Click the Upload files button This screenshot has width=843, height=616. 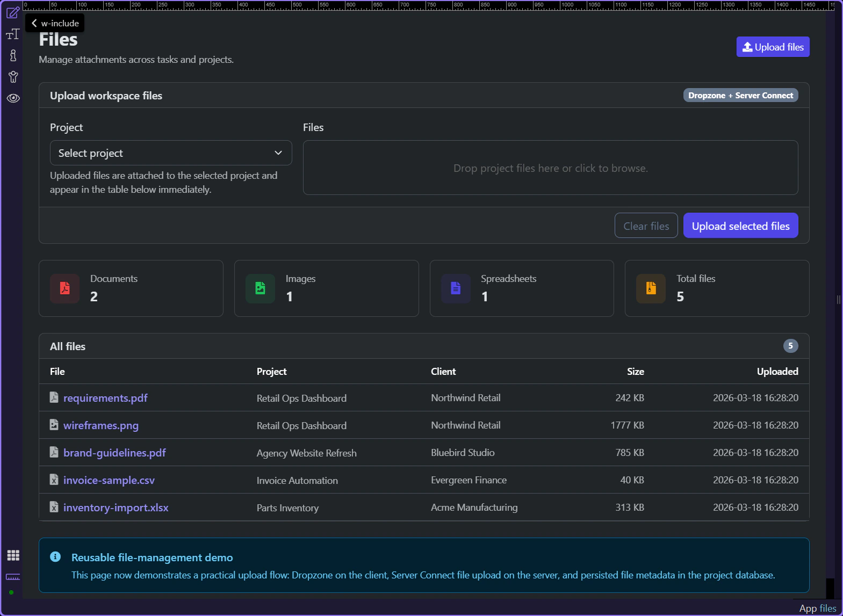[772, 47]
